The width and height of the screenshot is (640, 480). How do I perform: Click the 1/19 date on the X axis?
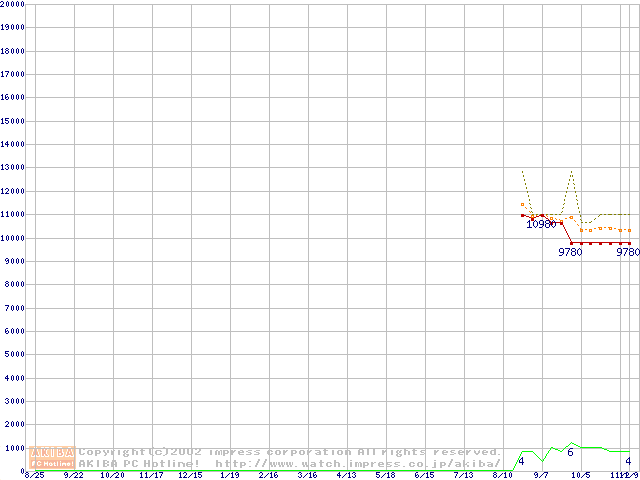229,476
